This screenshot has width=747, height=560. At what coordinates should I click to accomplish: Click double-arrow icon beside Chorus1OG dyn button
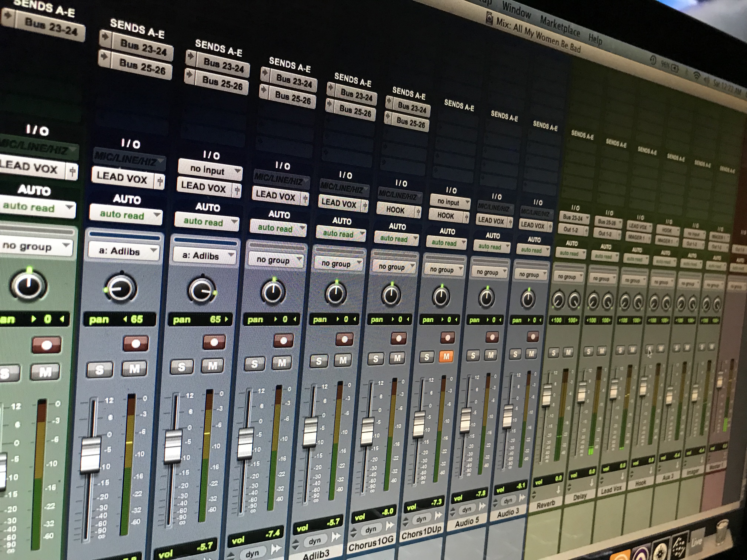[390, 525]
